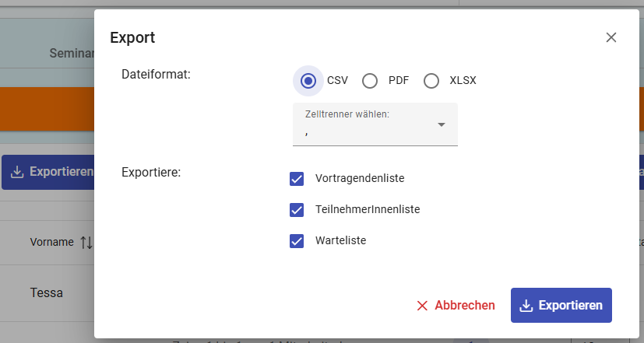Select the CSV file format radio button
The height and width of the screenshot is (343, 644).
point(309,81)
